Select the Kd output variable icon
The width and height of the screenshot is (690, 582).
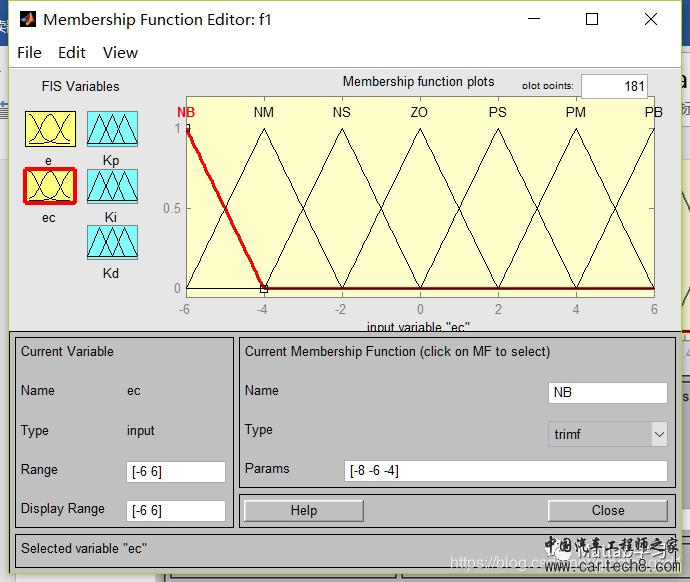(112, 242)
